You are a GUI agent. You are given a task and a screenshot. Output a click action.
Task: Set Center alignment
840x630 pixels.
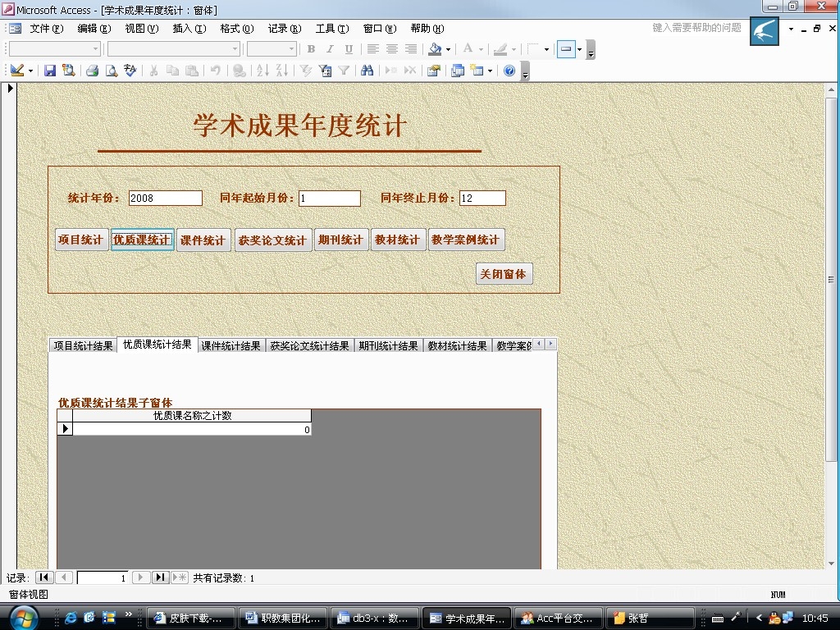pyautogui.click(x=391, y=48)
